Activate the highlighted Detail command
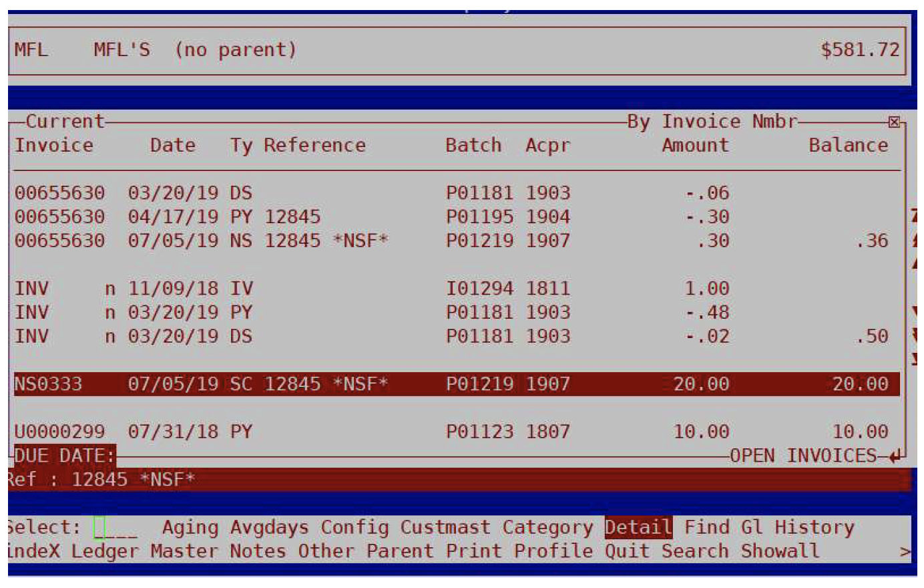 [x=638, y=527]
